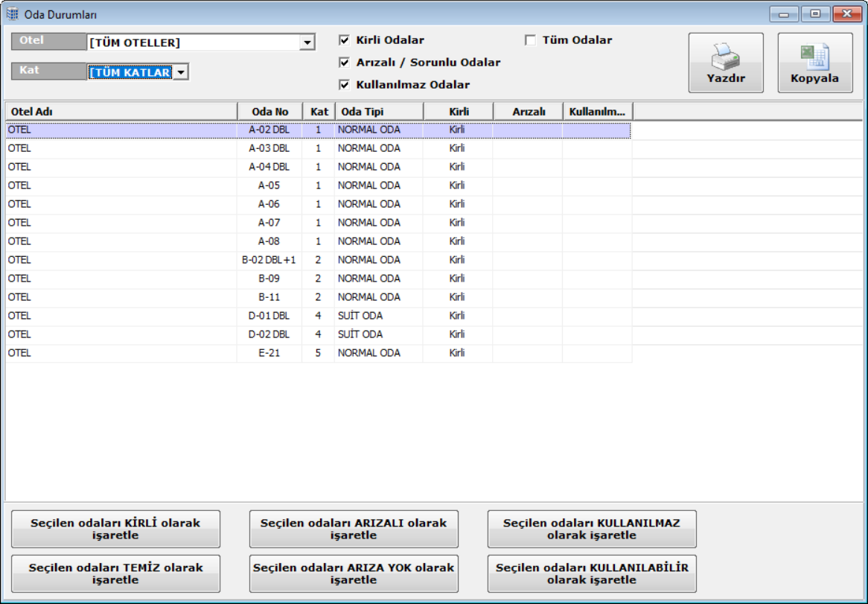Viewport: 868px width, 604px height.
Task: Sort by the Oda Tipi column header
Action: tap(379, 112)
